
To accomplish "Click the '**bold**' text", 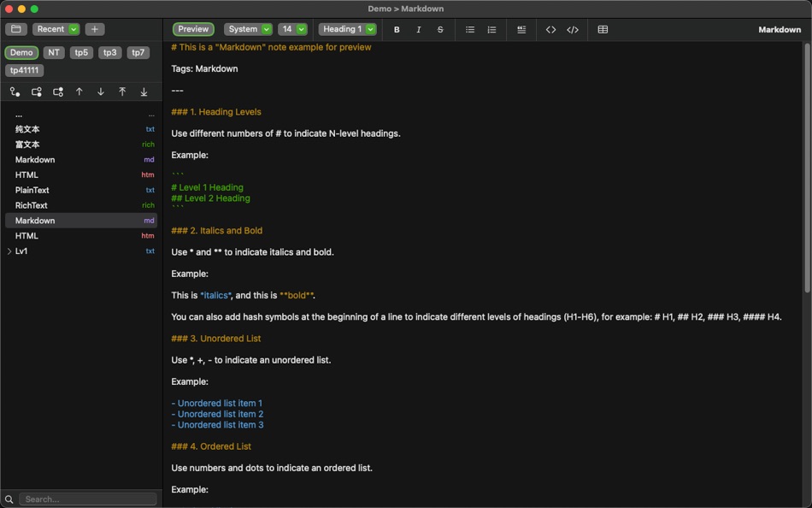I will click(297, 295).
